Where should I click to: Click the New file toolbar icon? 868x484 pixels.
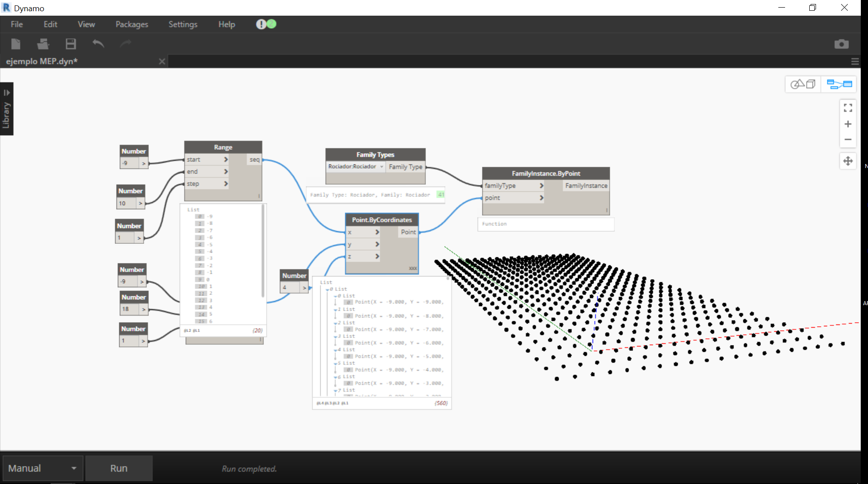(16, 44)
